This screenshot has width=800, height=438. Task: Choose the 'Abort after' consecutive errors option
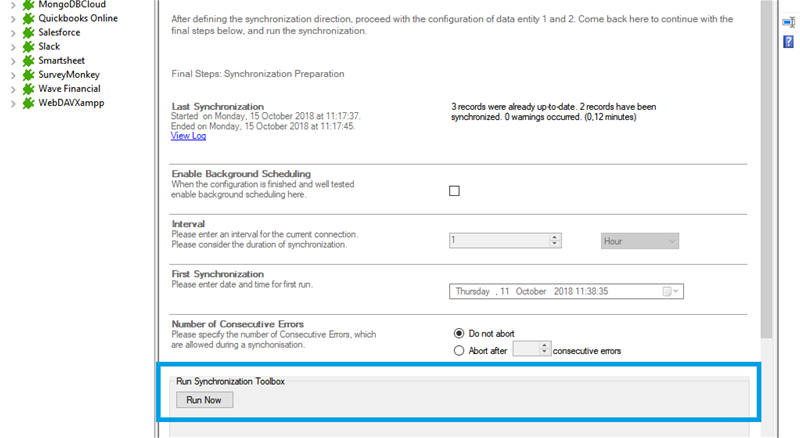tap(460, 350)
